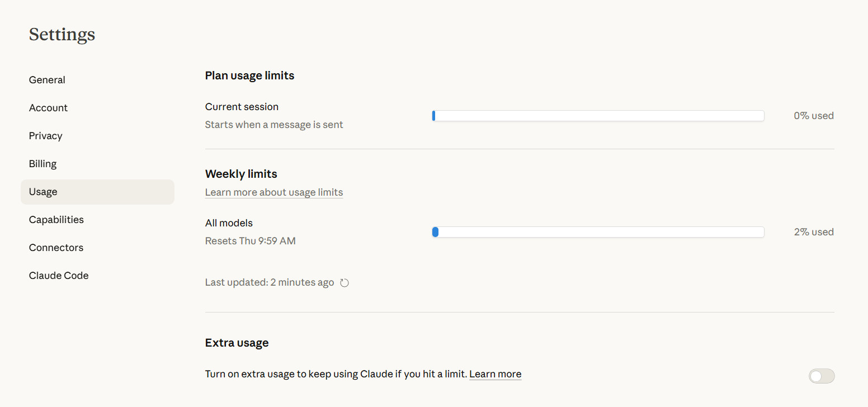This screenshot has height=407, width=868.
Task: Follow the Learn more link under Extra usage
Action: [x=495, y=374]
